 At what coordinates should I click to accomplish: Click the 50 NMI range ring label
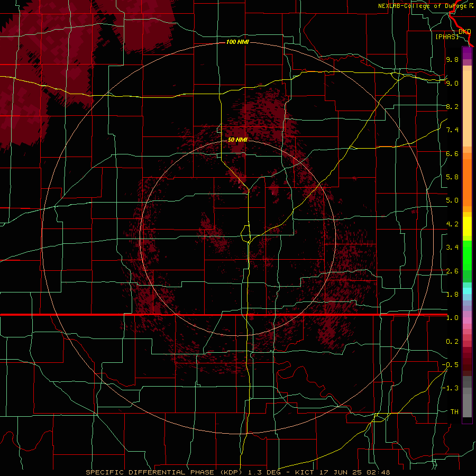click(237, 140)
